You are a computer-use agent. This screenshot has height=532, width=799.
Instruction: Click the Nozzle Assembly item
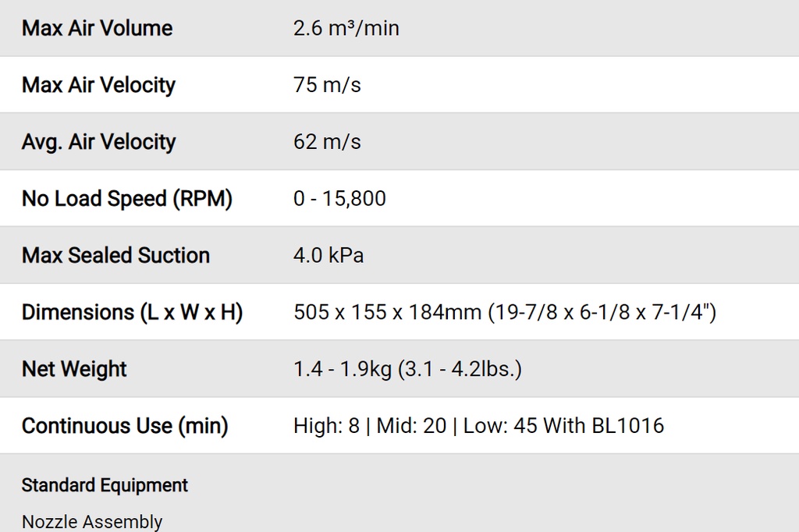[92, 522]
